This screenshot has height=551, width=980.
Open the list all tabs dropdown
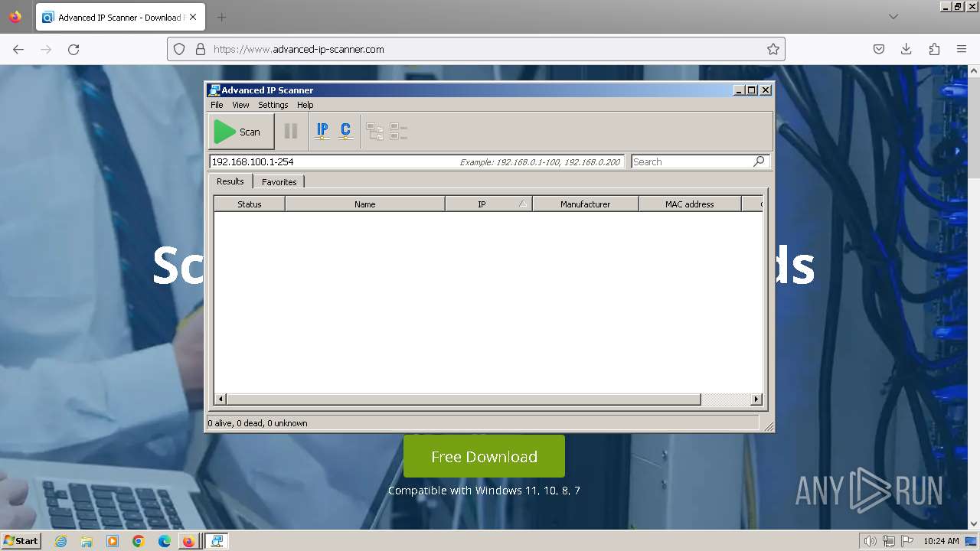click(x=893, y=17)
